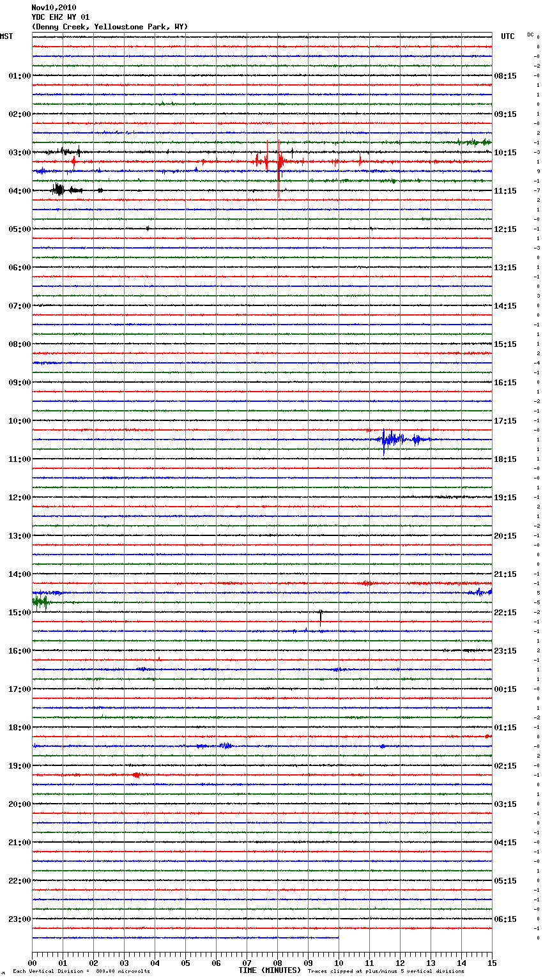Select the 23:00 MST time label
This screenshot has height=980, width=543.
pyautogui.click(x=20, y=919)
